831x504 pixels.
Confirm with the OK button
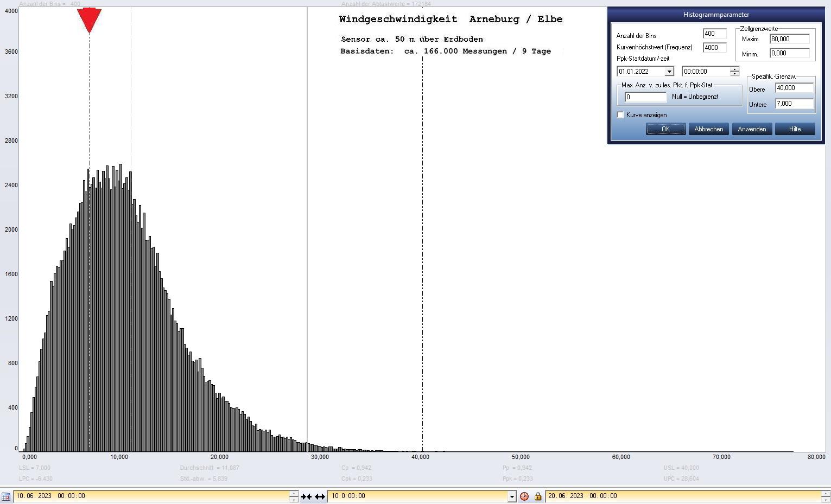click(x=665, y=129)
